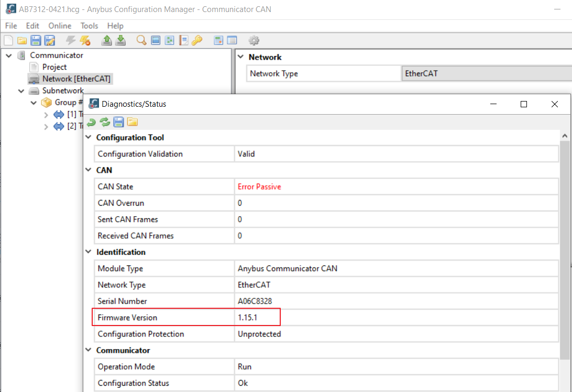The image size is (572, 392).
Task: Collapse the CAN section in Diagnostics
Action: click(88, 170)
